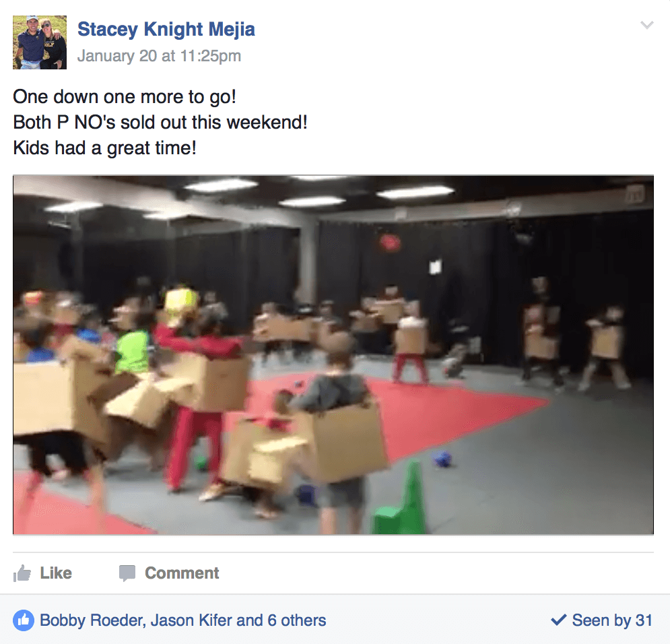
Task: Open the January 20 at 11:25pm timestamp
Action: [x=159, y=56]
